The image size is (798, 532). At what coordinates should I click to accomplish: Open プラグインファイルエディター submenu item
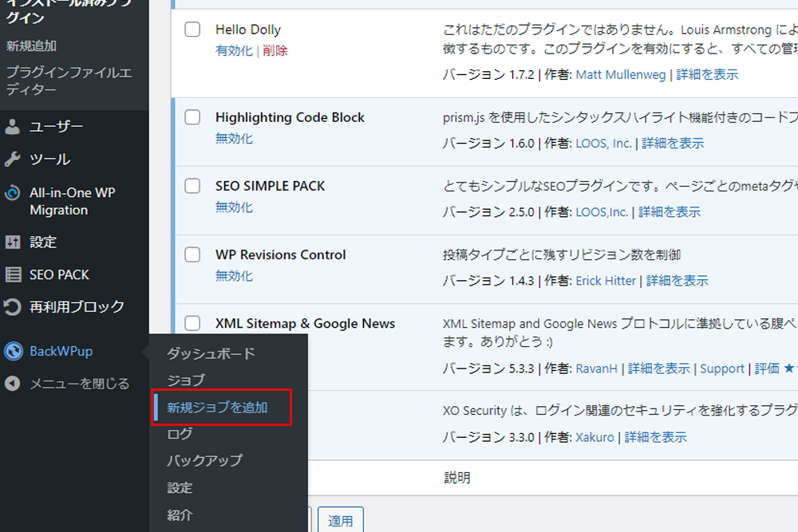point(69,81)
